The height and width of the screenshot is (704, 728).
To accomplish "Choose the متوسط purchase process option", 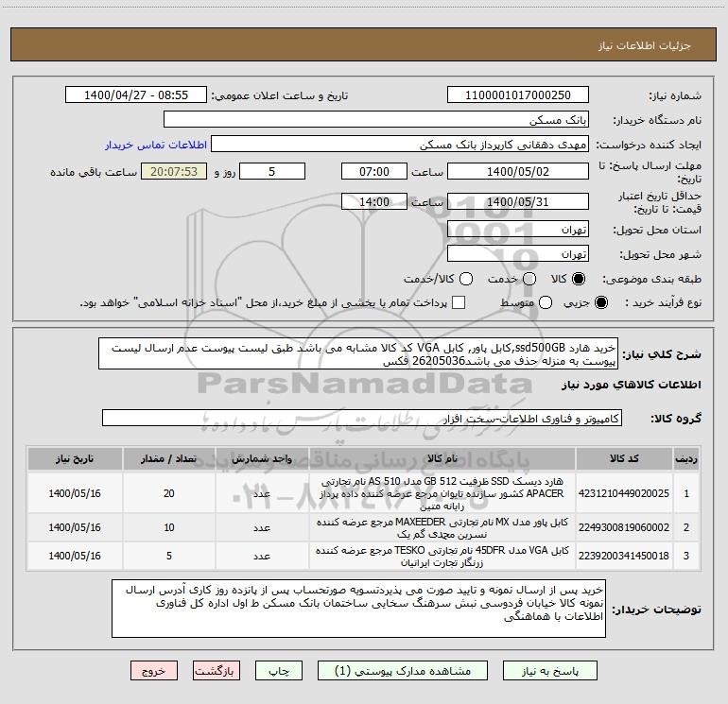I will [x=546, y=302].
